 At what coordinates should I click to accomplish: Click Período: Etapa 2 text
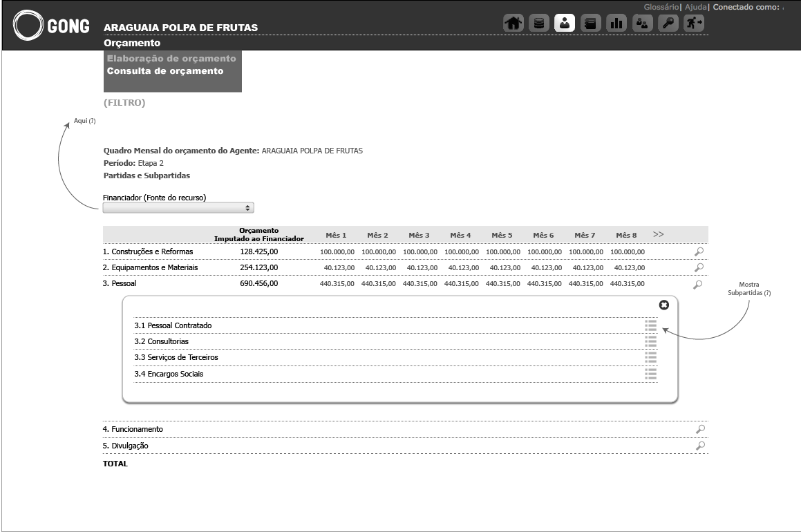(x=133, y=163)
